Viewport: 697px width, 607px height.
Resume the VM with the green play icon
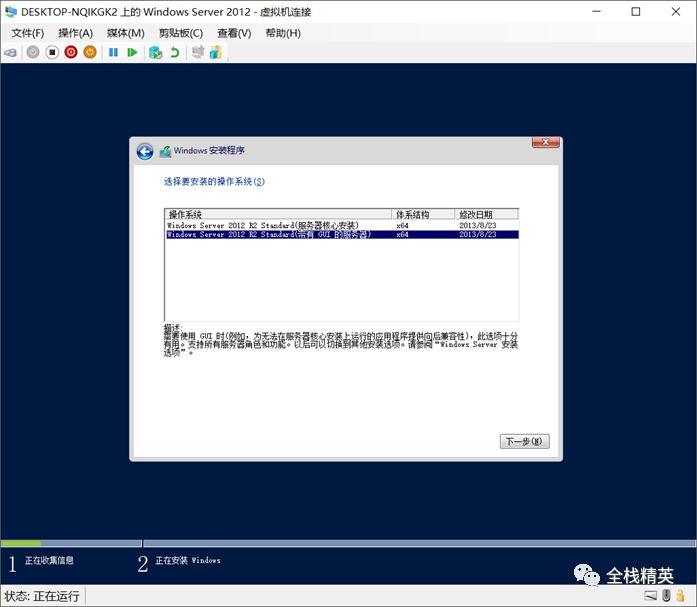click(132, 52)
